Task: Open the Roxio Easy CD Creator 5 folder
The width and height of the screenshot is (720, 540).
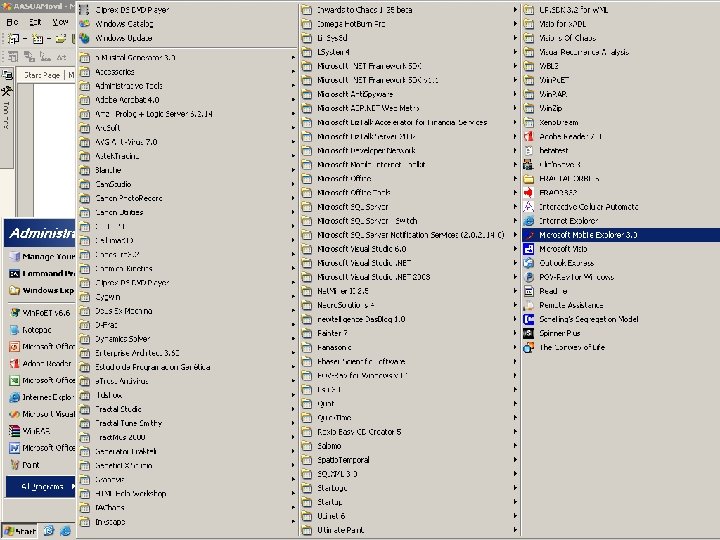Action: tap(410, 432)
